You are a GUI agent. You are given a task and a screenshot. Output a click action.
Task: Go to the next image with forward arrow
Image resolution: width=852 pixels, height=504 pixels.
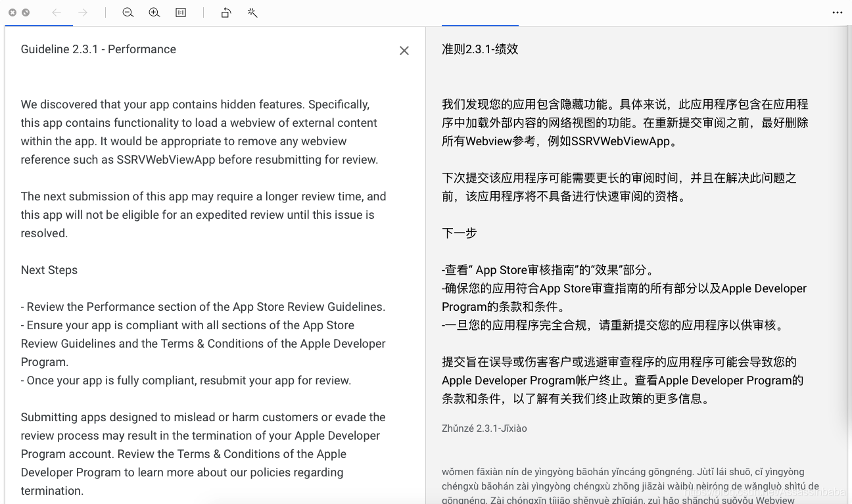(x=83, y=12)
